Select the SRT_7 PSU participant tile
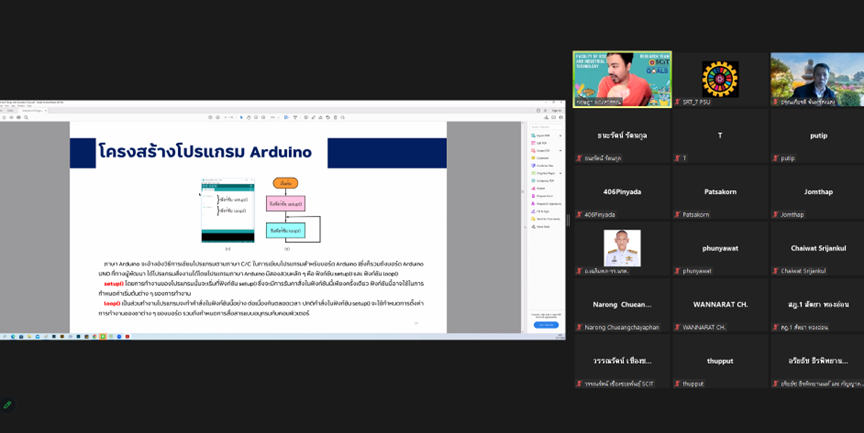Screen dimensions: 864x433 pos(720,79)
